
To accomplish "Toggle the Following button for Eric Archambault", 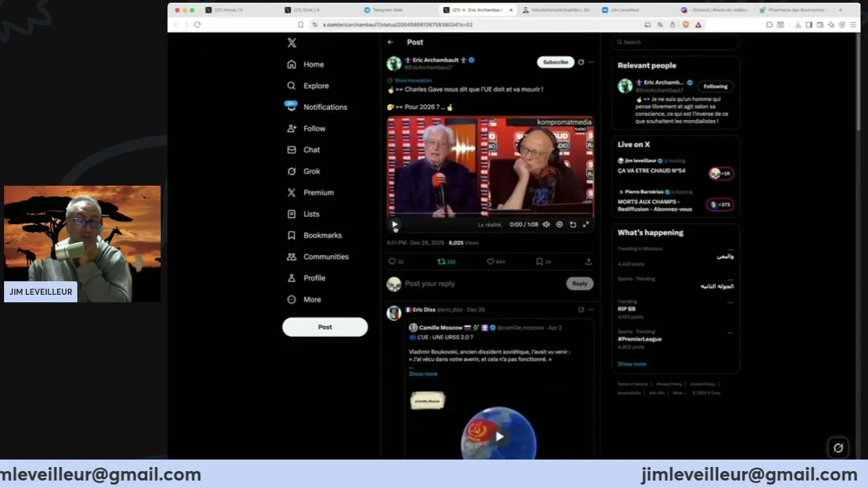I will click(x=715, y=87).
